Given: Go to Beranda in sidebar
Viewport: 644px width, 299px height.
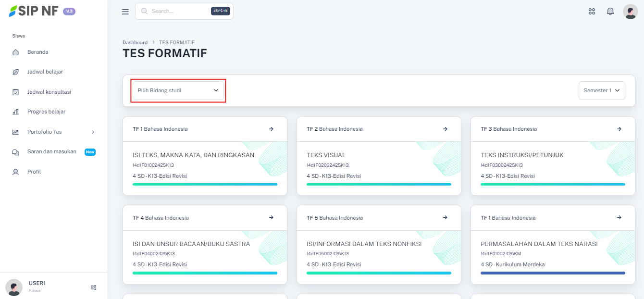Looking at the screenshot, I should point(37,52).
